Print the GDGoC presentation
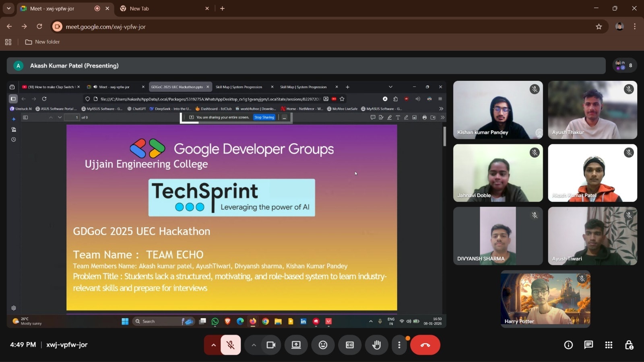Screen dimensions: 644x362 [x=424, y=117]
